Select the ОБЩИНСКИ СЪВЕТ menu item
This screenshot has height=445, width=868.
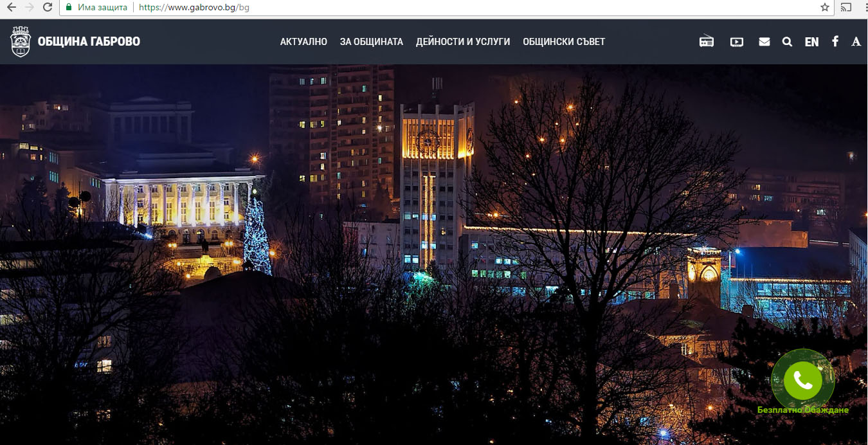564,42
